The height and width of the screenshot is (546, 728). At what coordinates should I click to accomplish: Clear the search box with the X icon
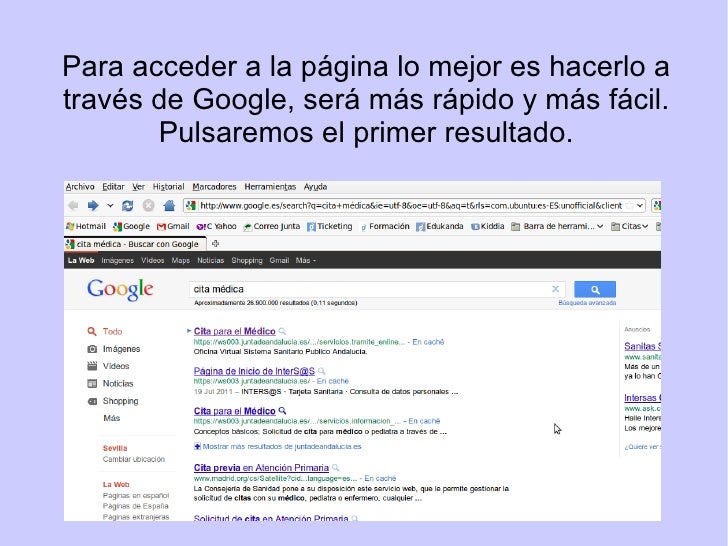[x=555, y=289]
